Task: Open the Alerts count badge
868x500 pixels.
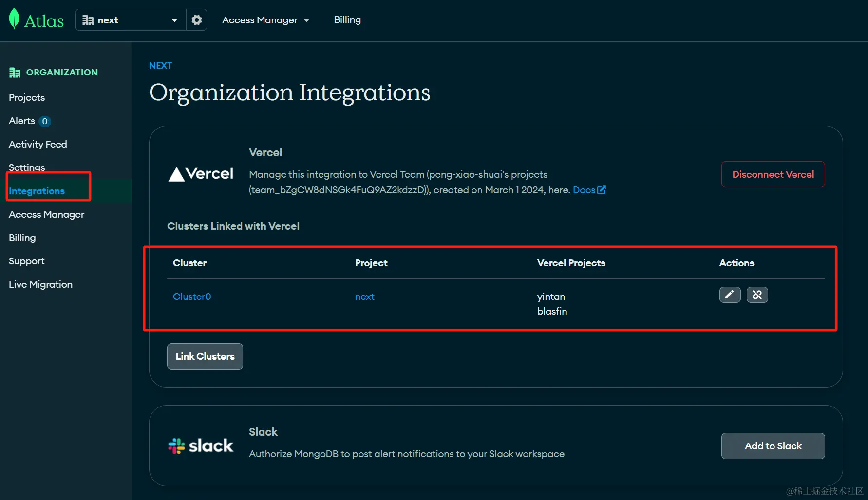Action: [x=45, y=121]
